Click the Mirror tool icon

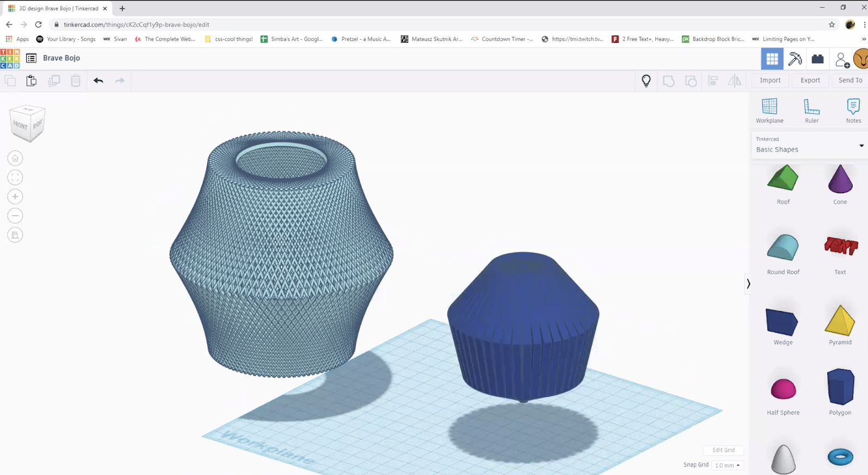coord(735,81)
